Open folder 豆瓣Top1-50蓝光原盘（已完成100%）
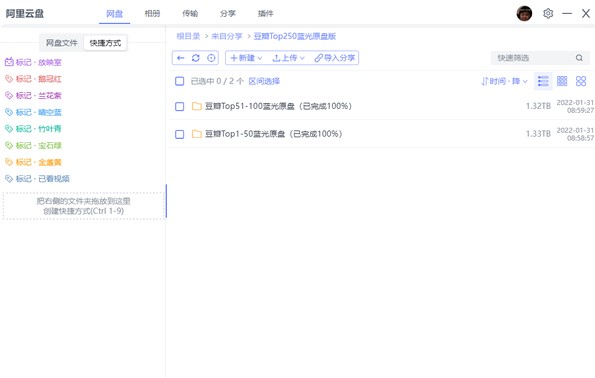Viewport: 595px width, 378px height. coord(274,134)
